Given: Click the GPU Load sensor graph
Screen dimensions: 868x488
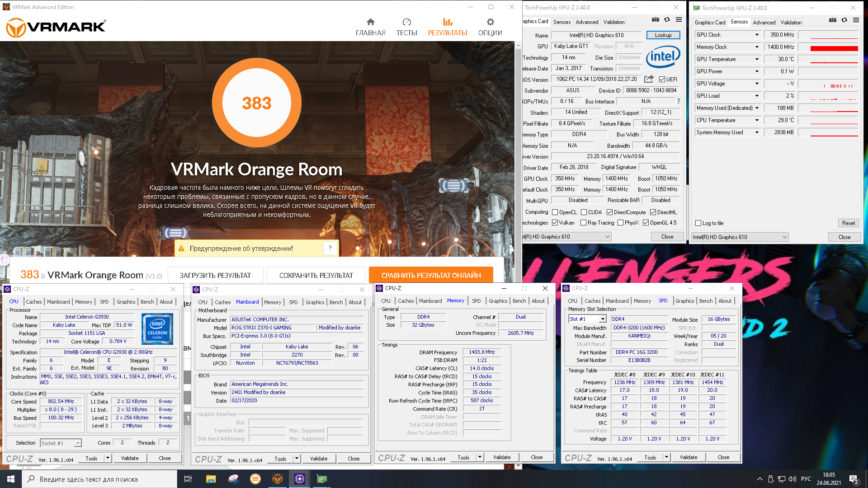Looking at the screenshot, I should click(x=828, y=96).
